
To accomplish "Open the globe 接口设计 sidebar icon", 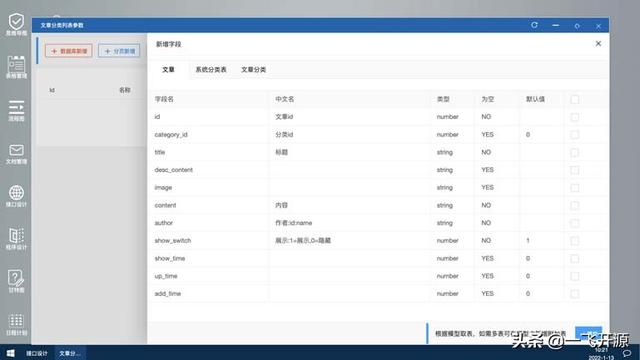I will tap(16, 193).
